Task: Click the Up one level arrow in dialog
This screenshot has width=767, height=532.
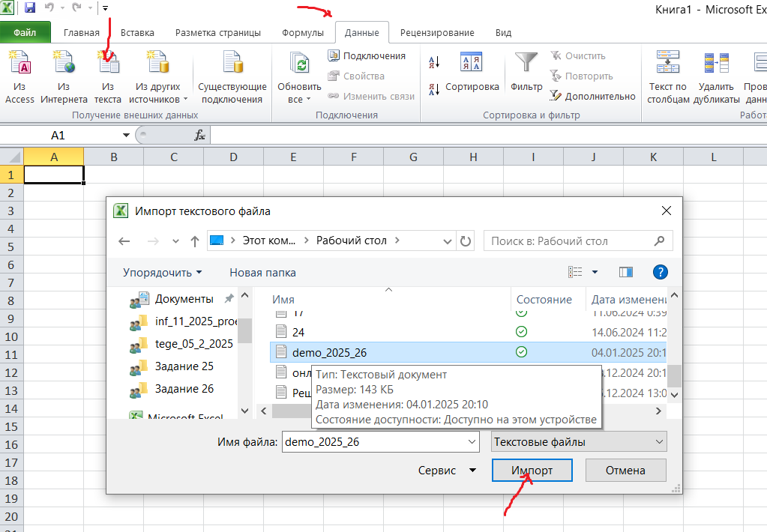Action: (195, 241)
